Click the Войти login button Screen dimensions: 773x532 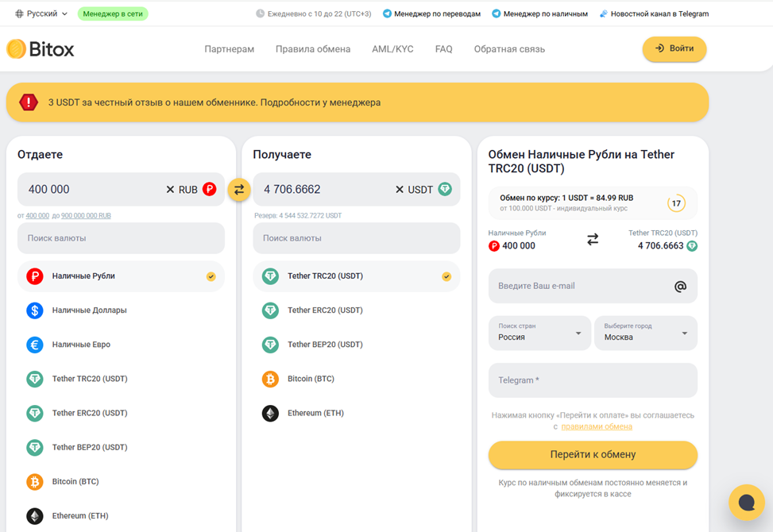pos(674,48)
